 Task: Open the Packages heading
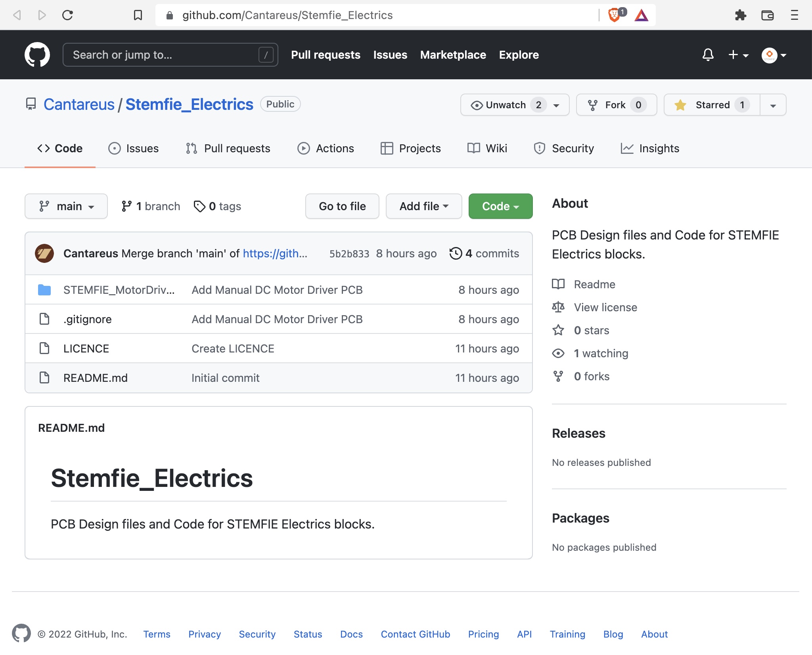coord(580,518)
